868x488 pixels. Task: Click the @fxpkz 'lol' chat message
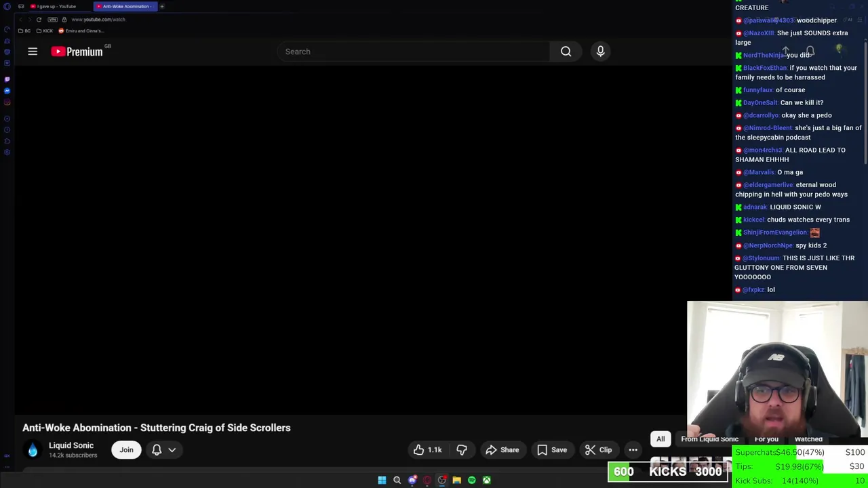pyautogui.click(x=755, y=289)
